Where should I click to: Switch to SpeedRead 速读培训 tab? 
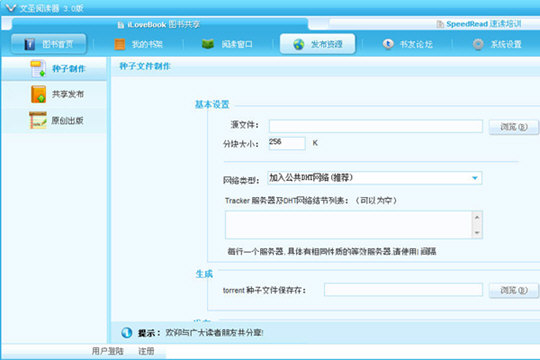point(479,24)
